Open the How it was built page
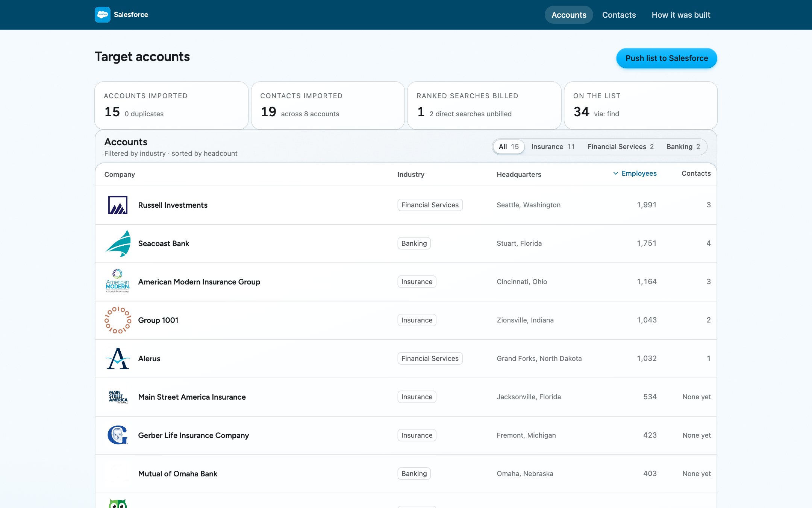This screenshot has width=812, height=508. click(681, 15)
